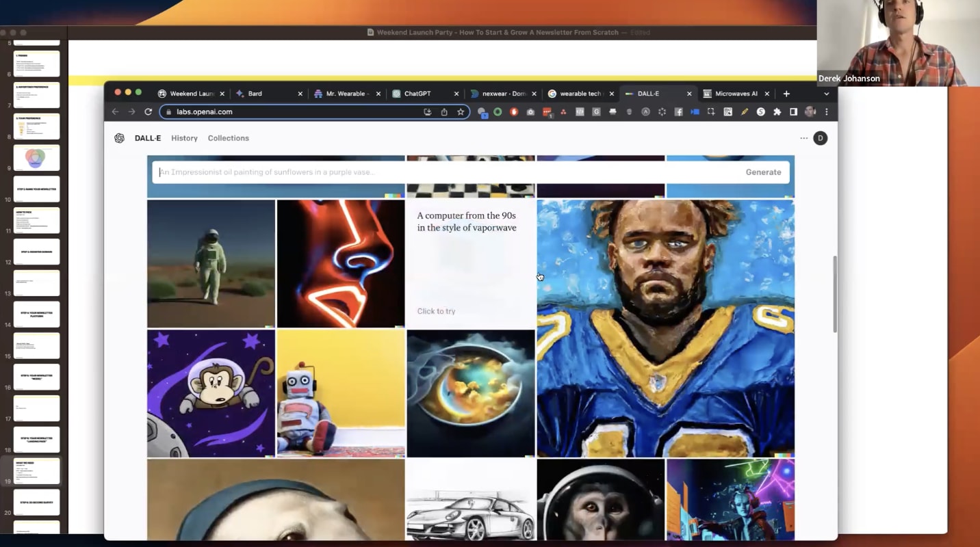
Task: Reload the labs.openai.com page
Action: [x=148, y=112]
